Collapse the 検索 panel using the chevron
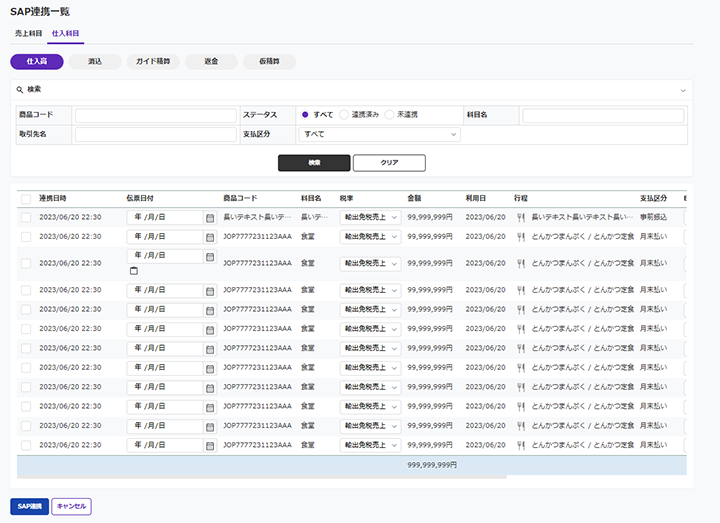 click(683, 90)
